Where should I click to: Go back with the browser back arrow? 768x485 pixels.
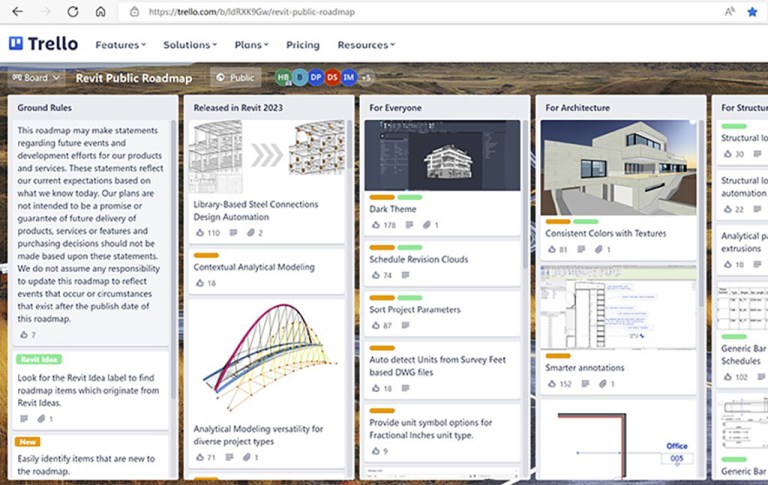pos(18,12)
